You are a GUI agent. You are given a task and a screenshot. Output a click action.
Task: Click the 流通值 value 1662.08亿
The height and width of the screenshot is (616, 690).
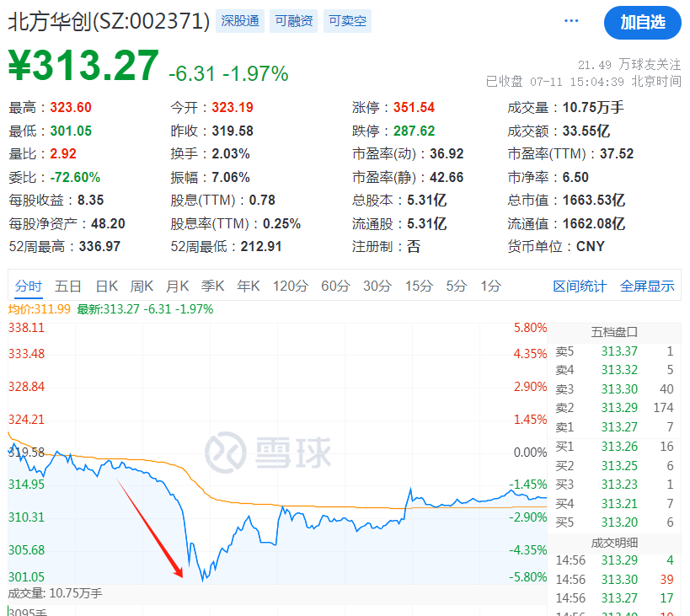594,223
